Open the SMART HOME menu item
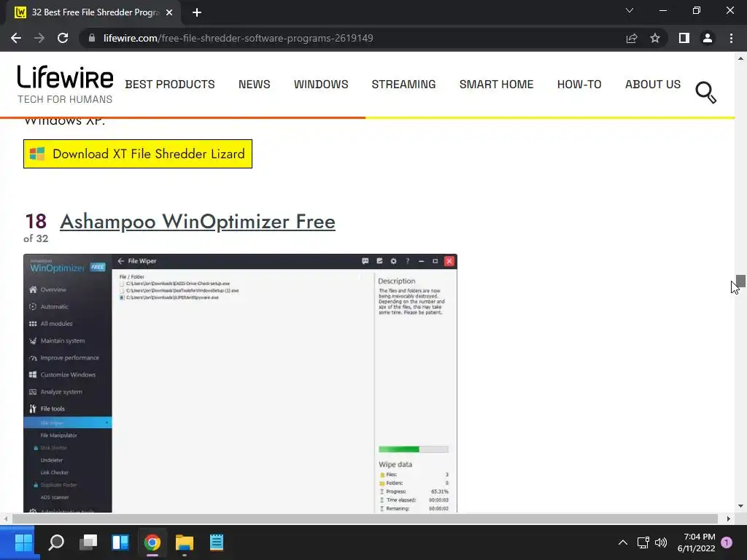Viewport: 747px width, 560px height. tap(496, 85)
